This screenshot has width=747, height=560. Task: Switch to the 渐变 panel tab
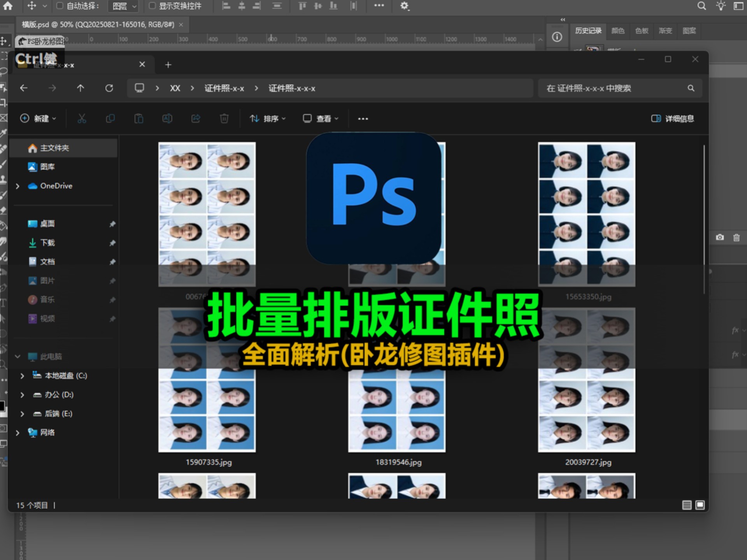click(x=665, y=31)
